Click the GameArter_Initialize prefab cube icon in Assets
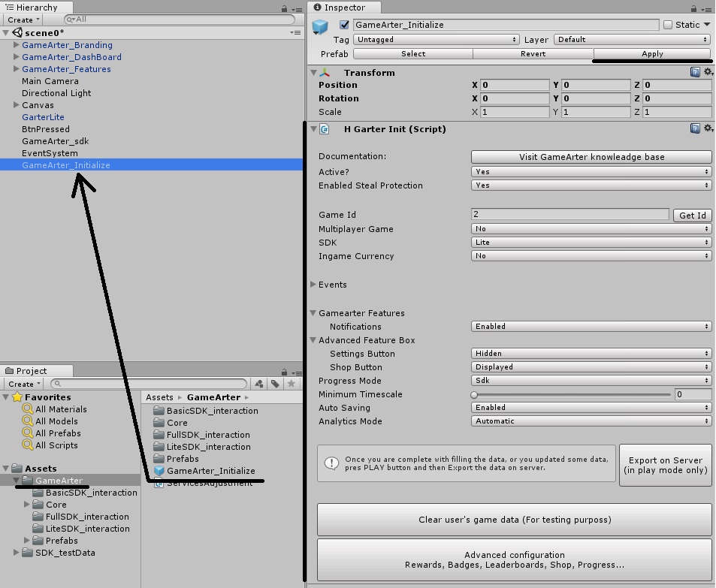The image size is (716, 588). click(159, 471)
